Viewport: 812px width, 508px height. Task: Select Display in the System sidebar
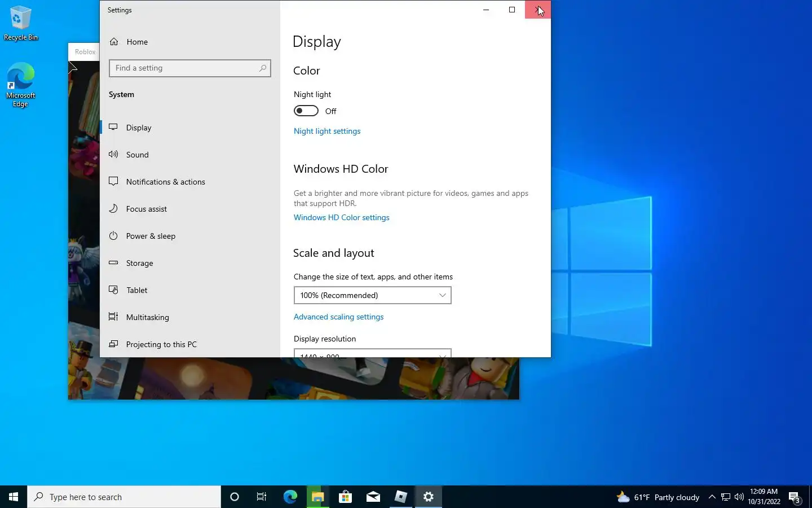(x=189, y=128)
